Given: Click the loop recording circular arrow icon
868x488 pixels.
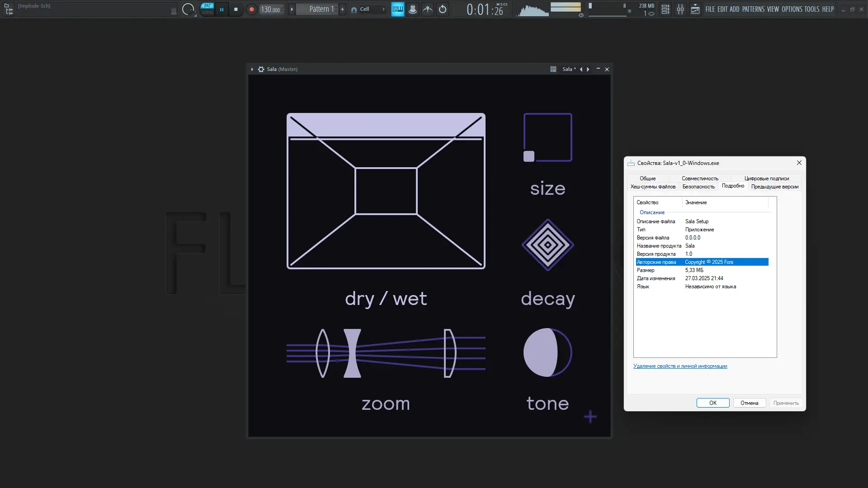Looking at the screenshot, I should point(443,9).
